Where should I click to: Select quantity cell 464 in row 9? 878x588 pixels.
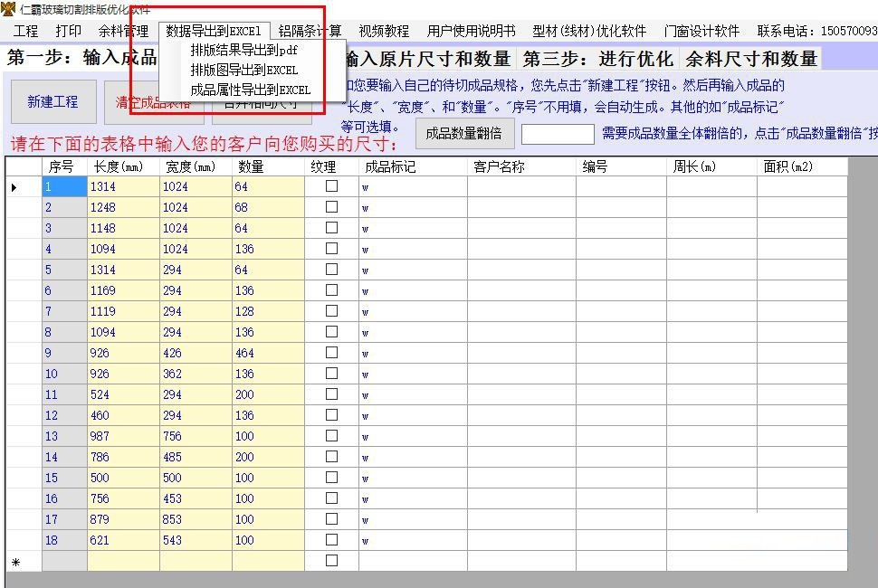click(x=268, y=353)
